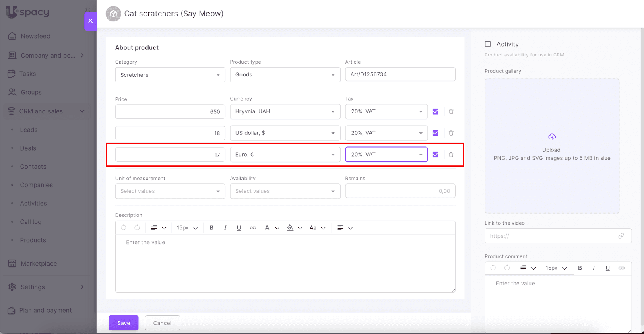644x334 pixels.
Task: Go to Deals in sidebar menu
Action: (x=28, y=148)
